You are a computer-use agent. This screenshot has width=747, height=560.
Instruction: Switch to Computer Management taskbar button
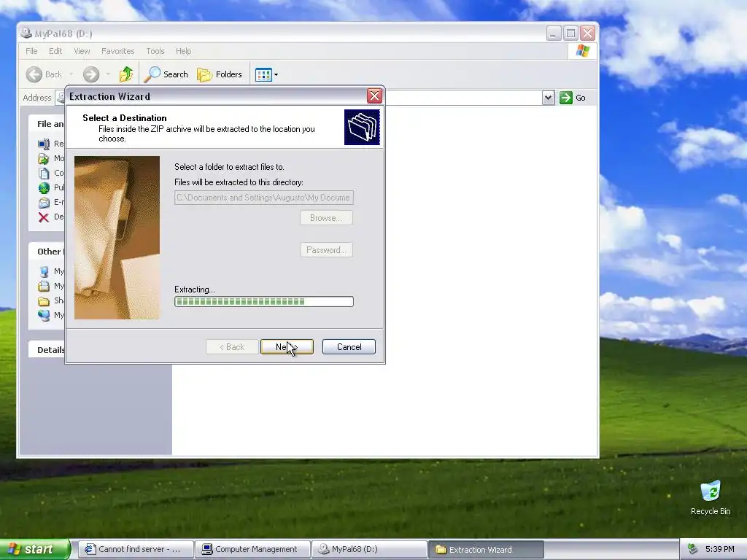(x=252, y=550)
